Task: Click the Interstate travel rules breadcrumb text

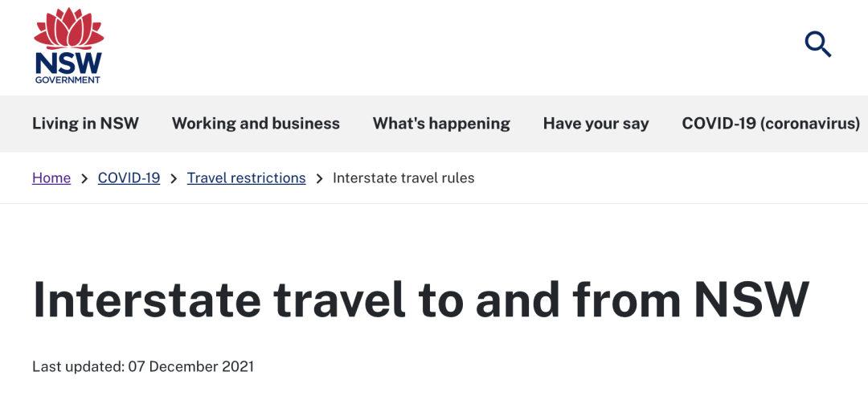Action: [403, 178]
